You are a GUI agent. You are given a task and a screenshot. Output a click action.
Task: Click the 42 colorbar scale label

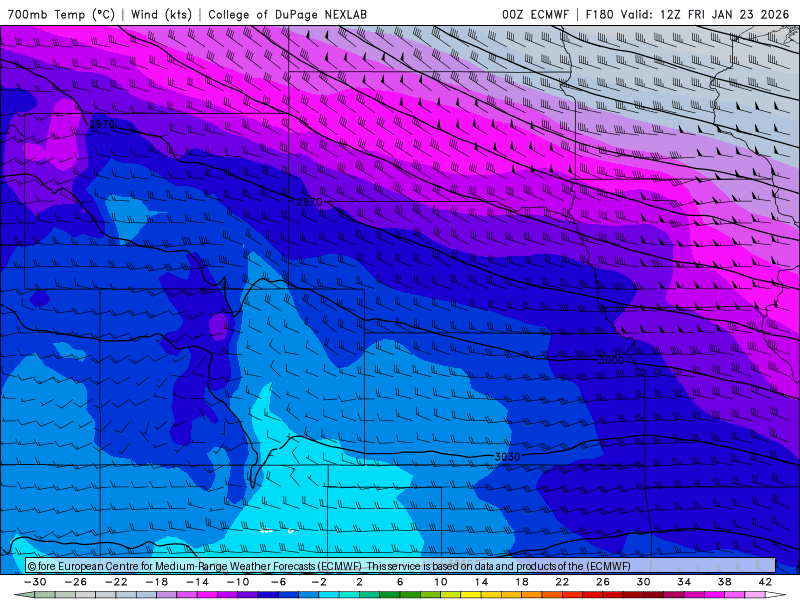point(765,582)
